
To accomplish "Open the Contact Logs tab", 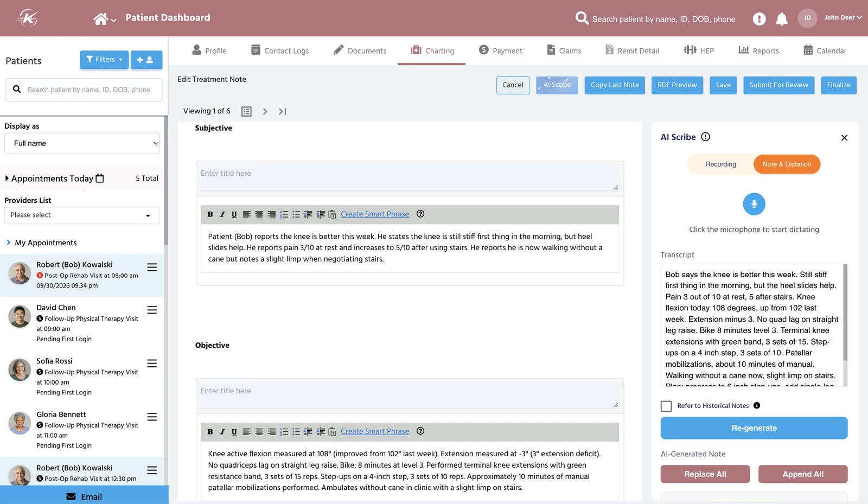I will [280, 50].
